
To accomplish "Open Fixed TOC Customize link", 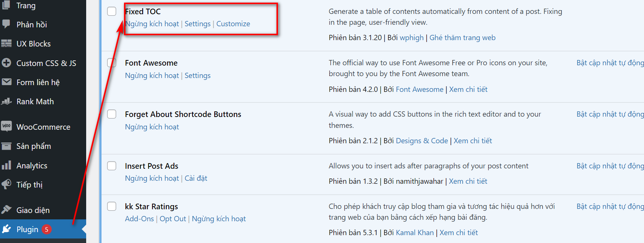I will pos(233,24).
